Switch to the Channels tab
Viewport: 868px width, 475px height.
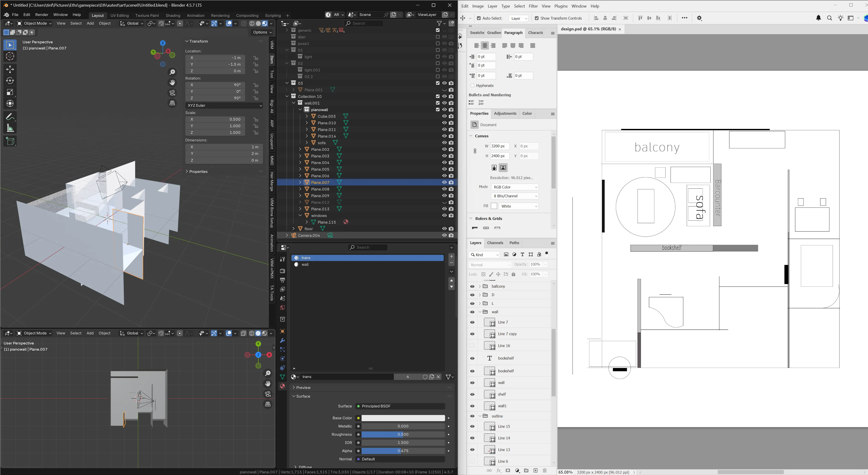[495, 243]
